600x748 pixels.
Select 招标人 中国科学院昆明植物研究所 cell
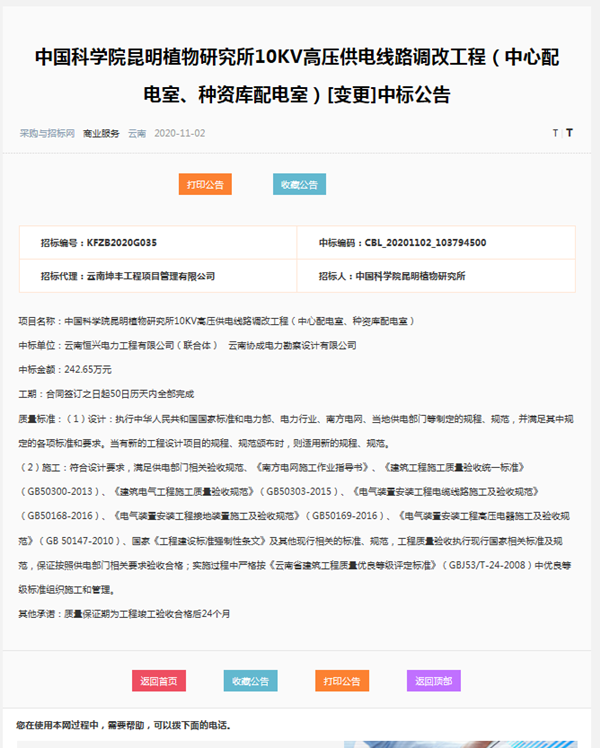[436, 276]
